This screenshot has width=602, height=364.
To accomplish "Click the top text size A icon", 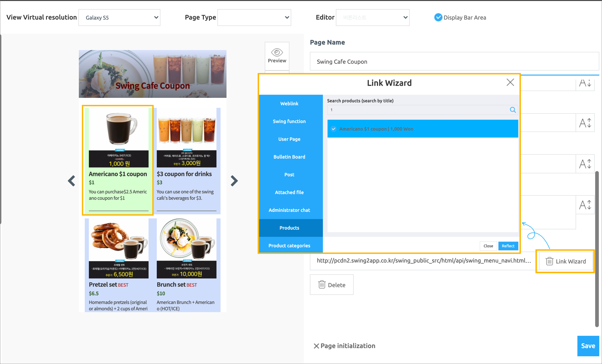I will point(585,83).
